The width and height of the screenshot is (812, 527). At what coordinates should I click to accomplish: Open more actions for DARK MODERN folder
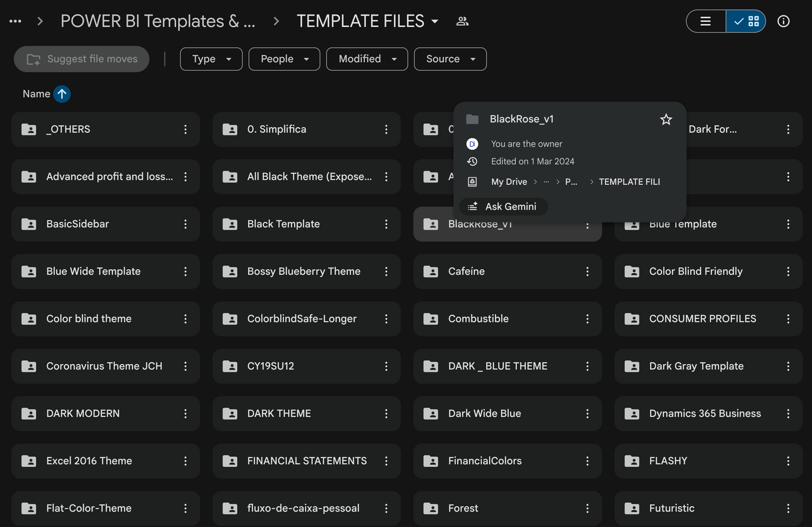[185, 414]
